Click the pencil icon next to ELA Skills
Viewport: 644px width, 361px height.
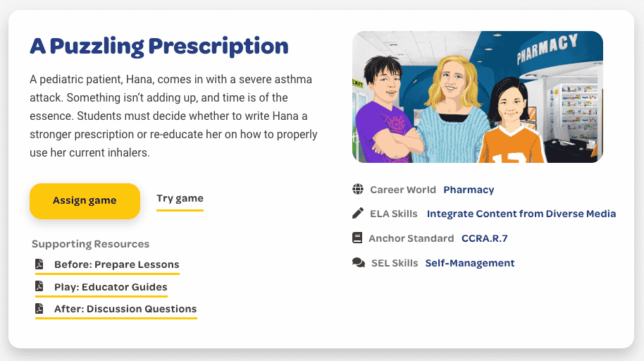tap(358, 213)
